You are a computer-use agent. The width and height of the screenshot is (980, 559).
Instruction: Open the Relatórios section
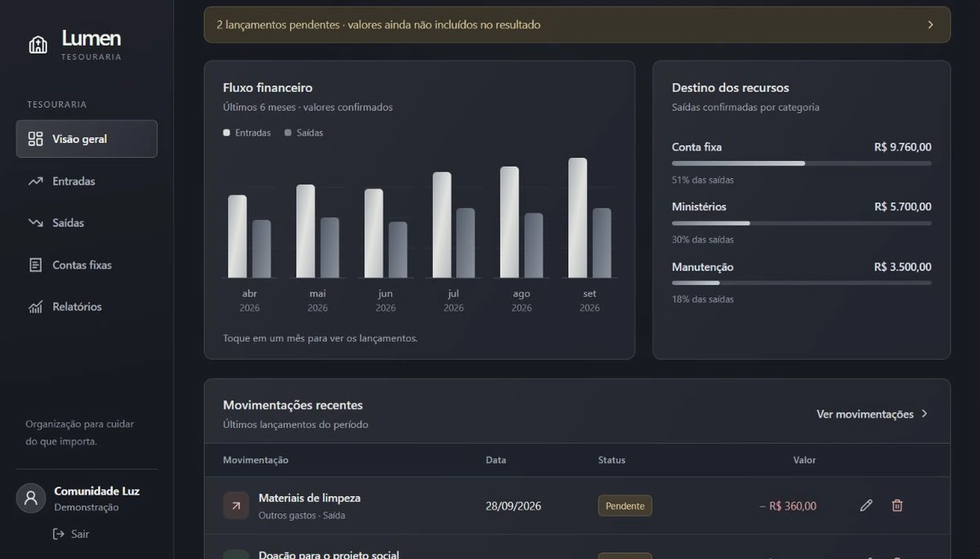tap(87, 307)
